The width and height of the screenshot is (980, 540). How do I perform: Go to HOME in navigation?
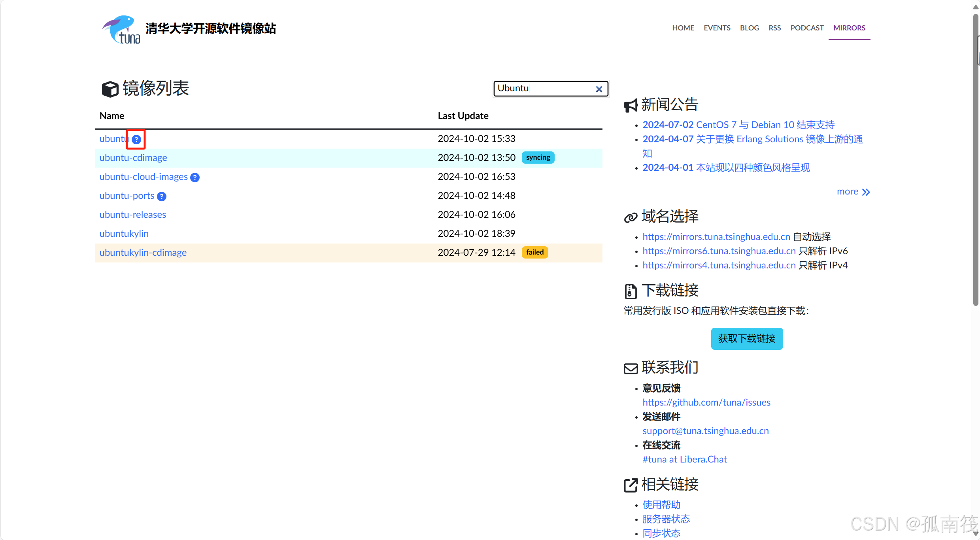pos(683,28)
